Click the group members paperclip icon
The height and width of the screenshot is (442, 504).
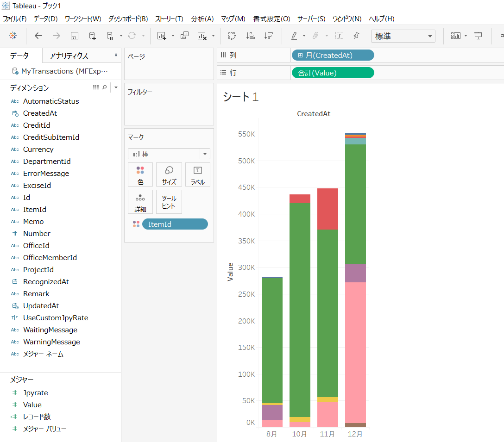coord(315,36)
